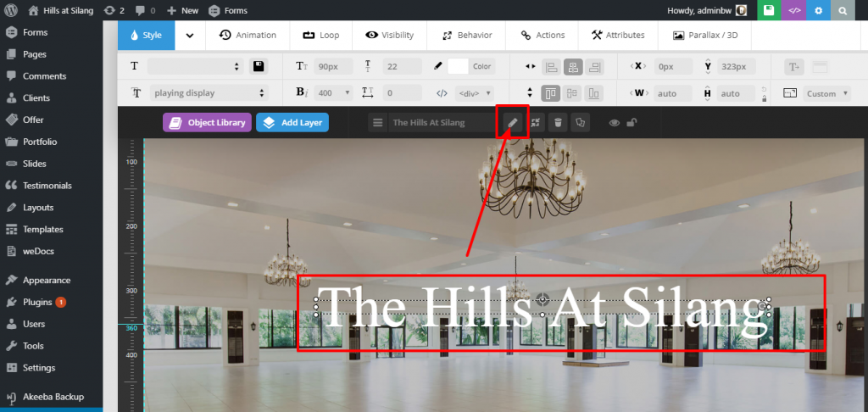The image size is (868, 412).
Task: Open the layers list hamburger icon
Action: point(378,122)
